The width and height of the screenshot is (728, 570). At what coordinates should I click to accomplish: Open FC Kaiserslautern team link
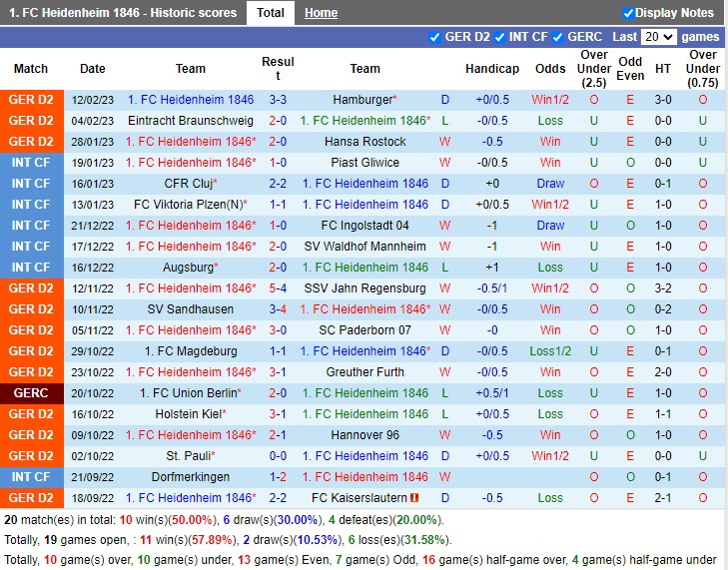[360, 497]
